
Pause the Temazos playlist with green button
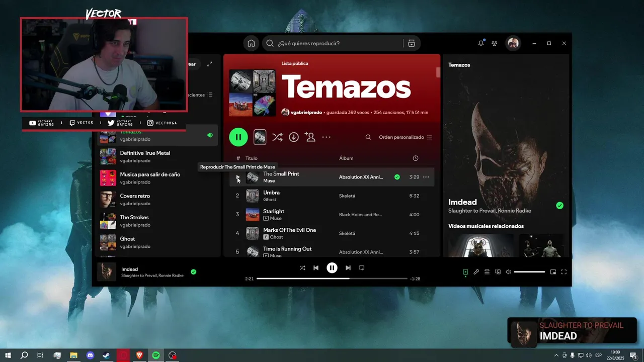click(x=238, y=137)
